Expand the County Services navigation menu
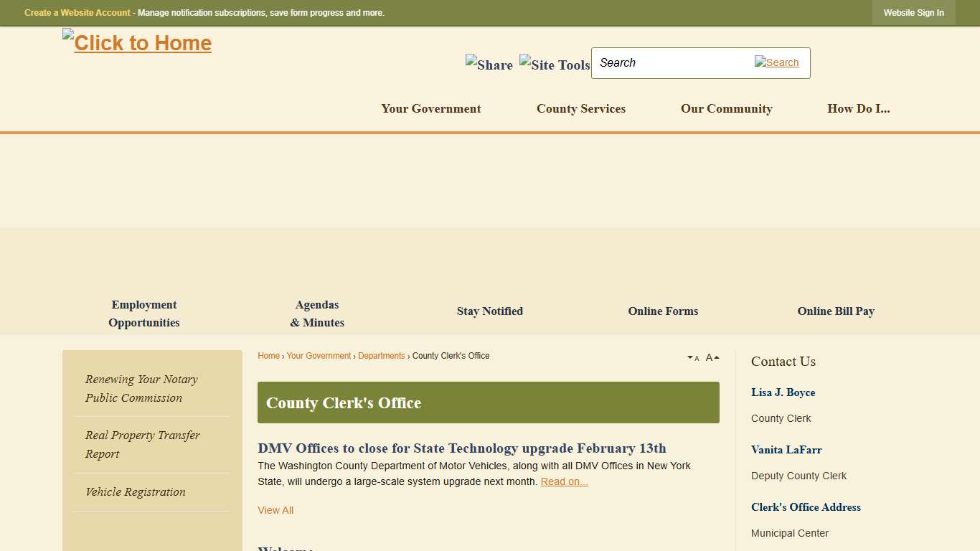 coord(580,108)
